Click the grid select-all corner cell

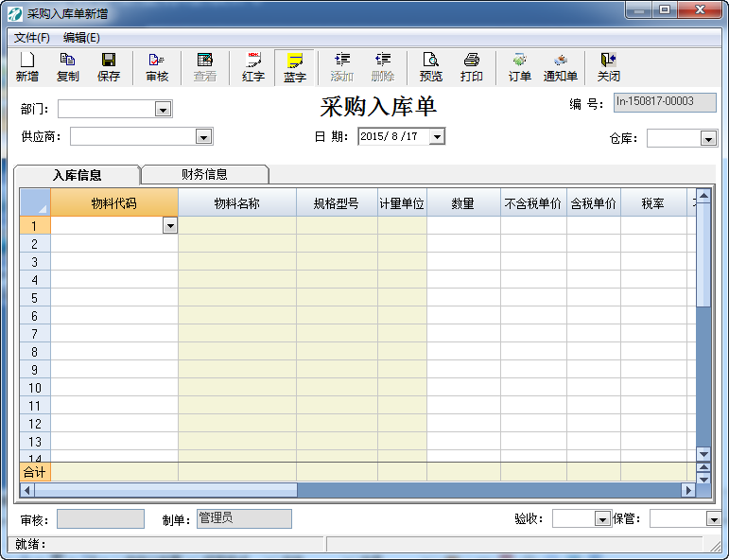(35, 202)
